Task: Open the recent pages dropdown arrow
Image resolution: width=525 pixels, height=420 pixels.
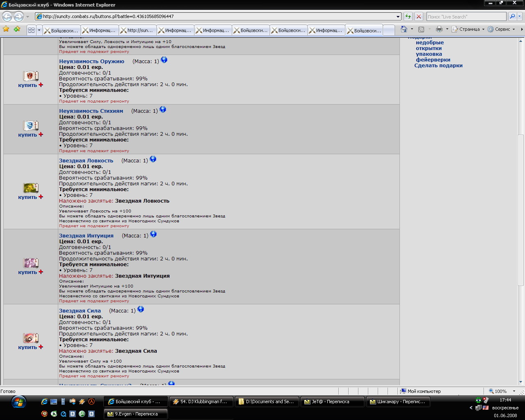Action: click(x=27, y=16)
